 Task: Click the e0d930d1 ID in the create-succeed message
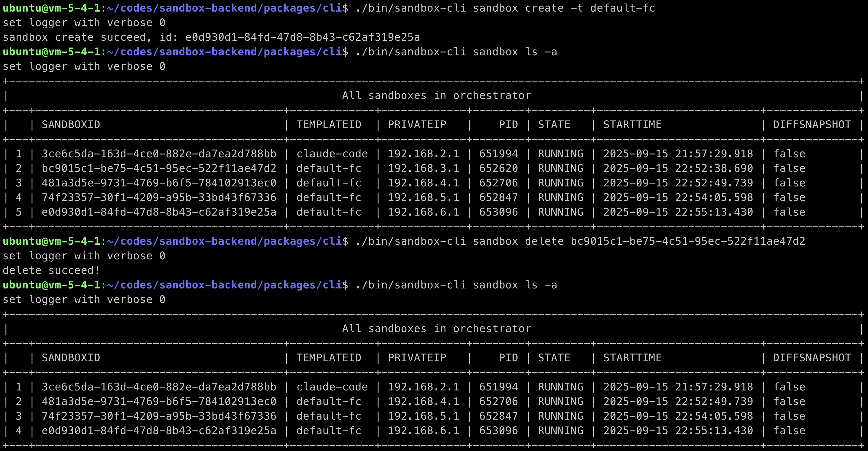(x=303, y=37)
